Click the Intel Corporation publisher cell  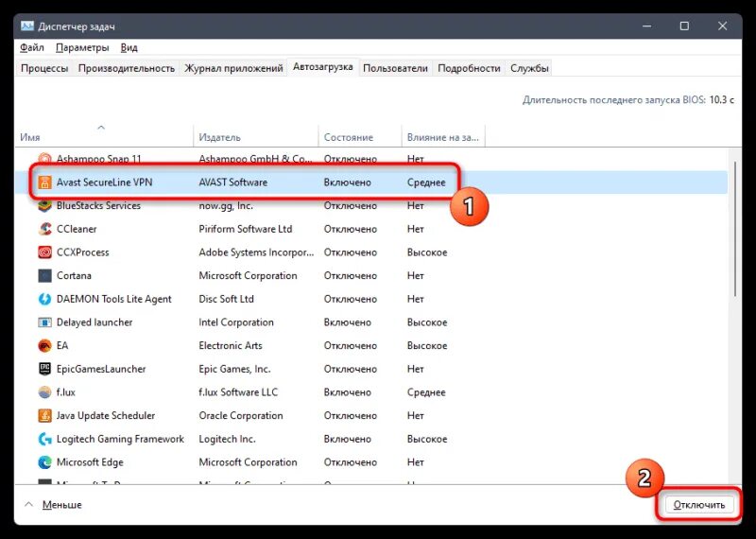tap(236, 322)
